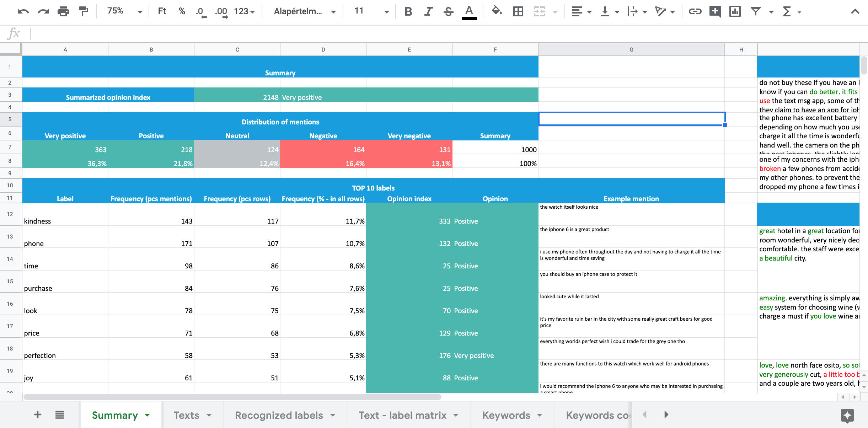Print the spreadsheet with the printer icon

(63, 11)
